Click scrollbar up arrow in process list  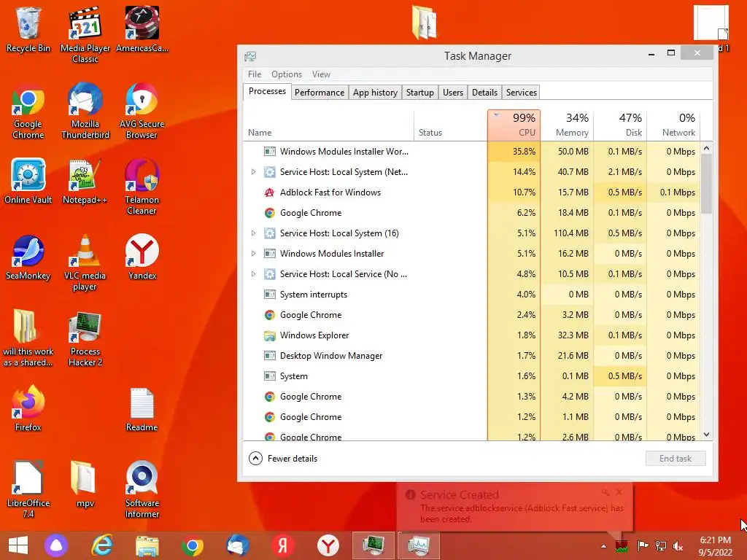706,148
